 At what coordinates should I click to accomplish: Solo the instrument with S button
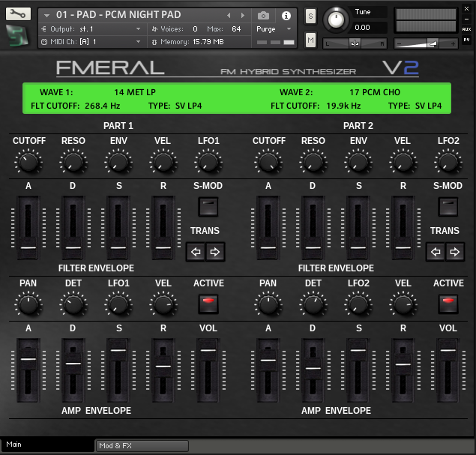(x=310, y=16)
